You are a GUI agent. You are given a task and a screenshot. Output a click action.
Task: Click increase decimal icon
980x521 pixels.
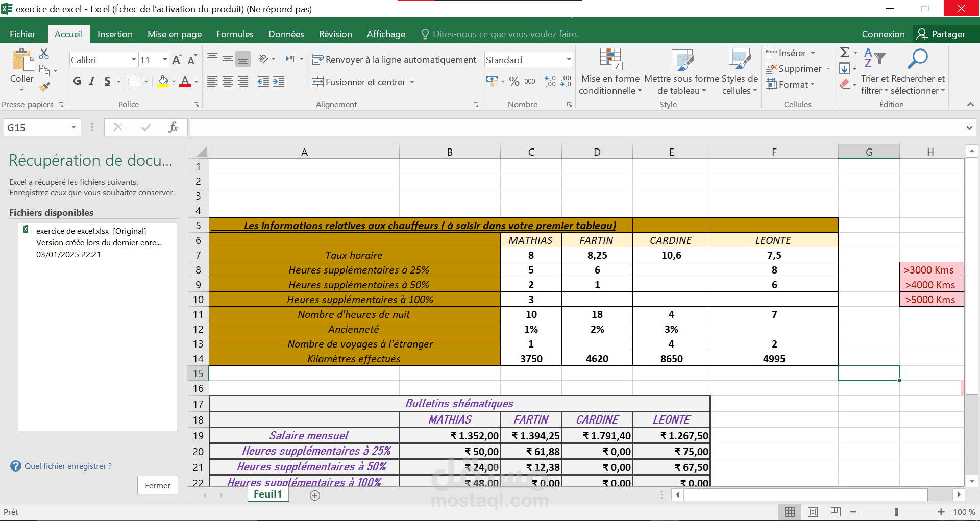click(x=550, y=81)
